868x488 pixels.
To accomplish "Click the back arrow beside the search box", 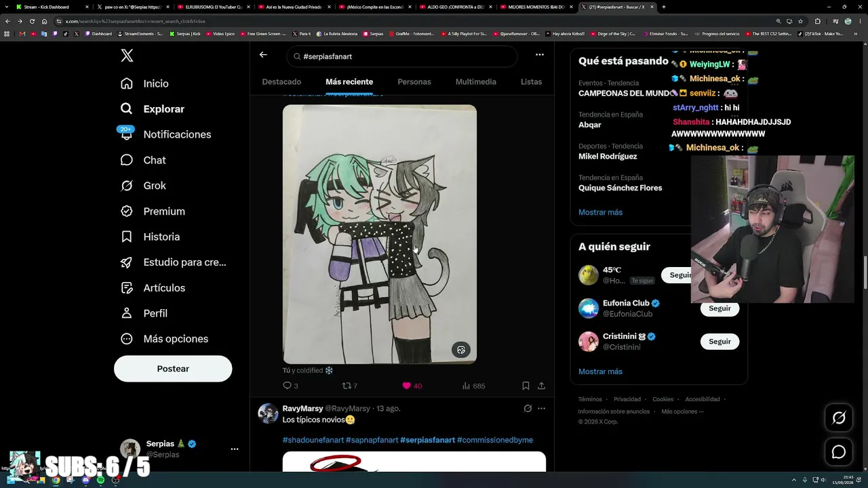I will 263,55.
